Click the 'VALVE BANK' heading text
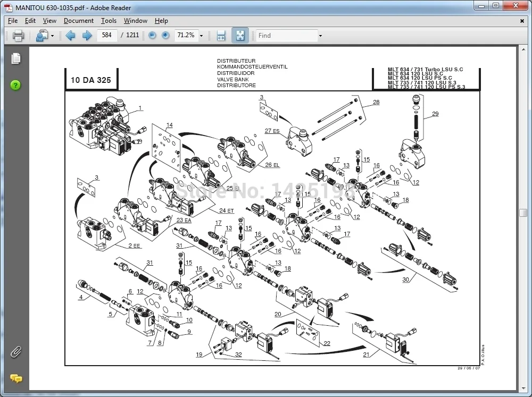 (233, 79)
